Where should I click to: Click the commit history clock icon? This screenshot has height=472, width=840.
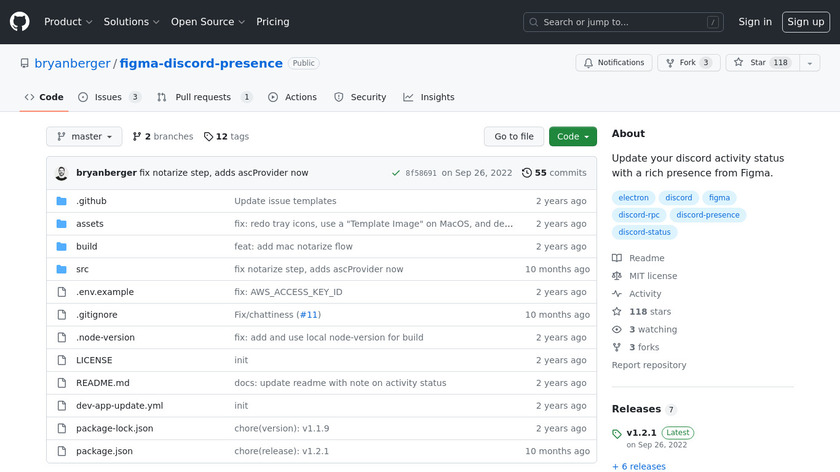pos(527,173)
